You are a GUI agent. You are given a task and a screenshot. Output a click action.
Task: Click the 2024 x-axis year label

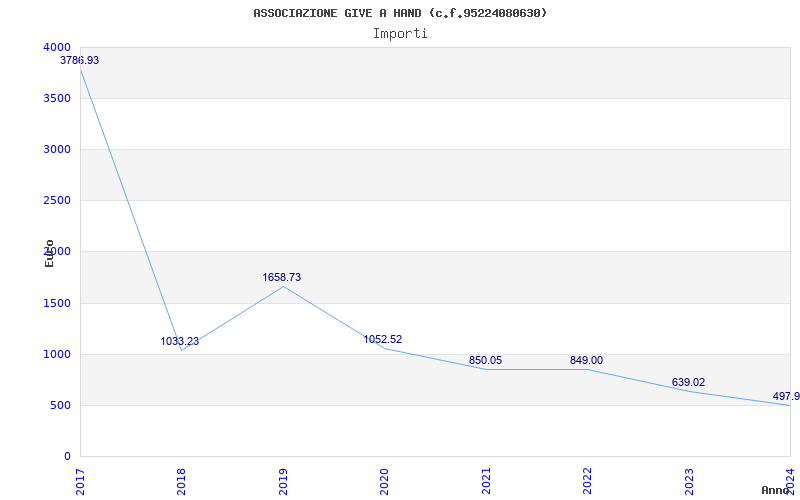point(790,482)
